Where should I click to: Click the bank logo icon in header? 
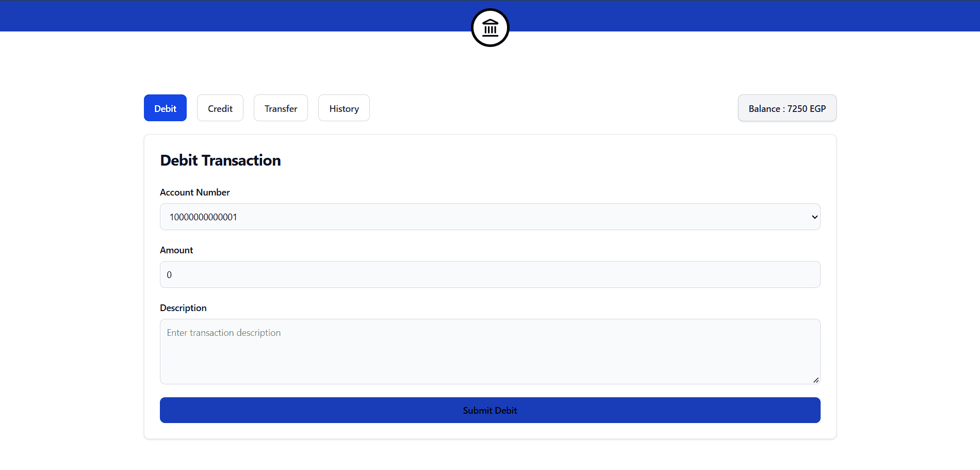click(490, 27)
